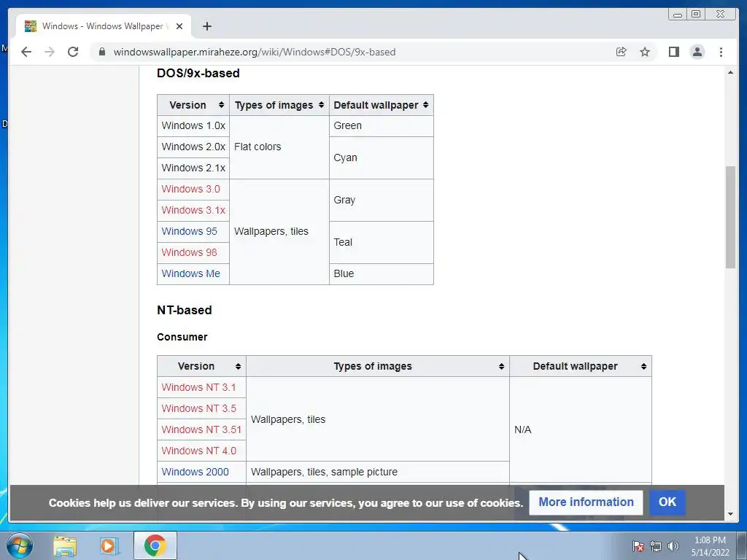Click the NT-based heading

(x=185, y=310)
